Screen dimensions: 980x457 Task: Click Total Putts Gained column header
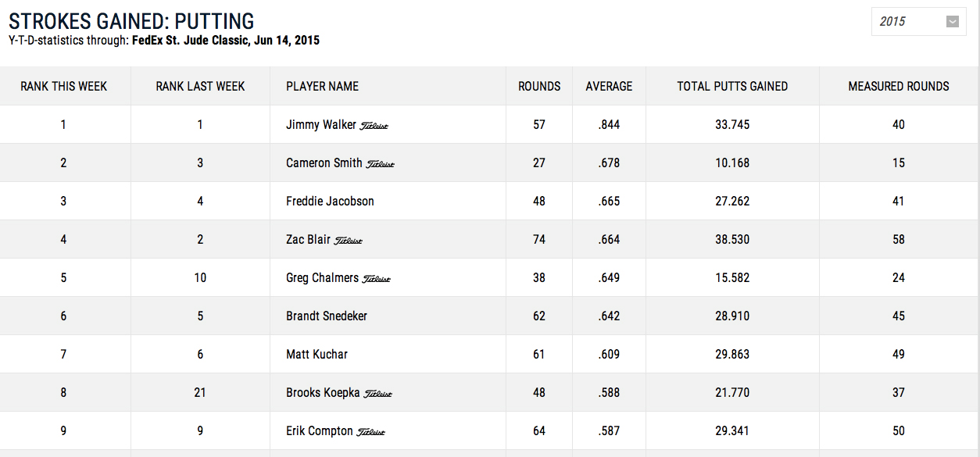pyautogui.click(x=732, y=87)
